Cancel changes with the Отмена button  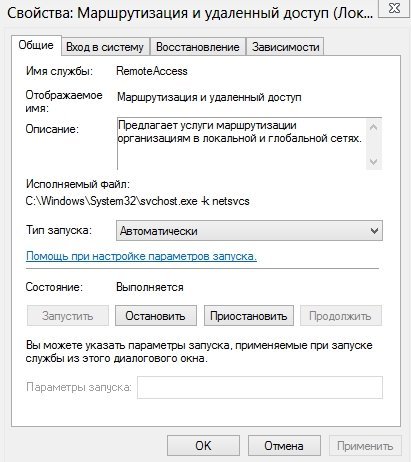click(x=284, y=446)
